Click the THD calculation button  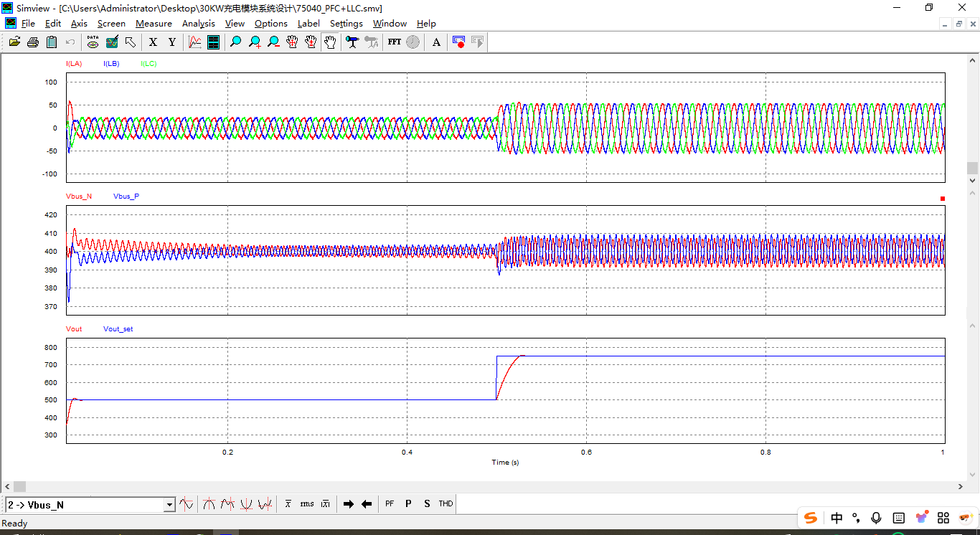point(446,504)
